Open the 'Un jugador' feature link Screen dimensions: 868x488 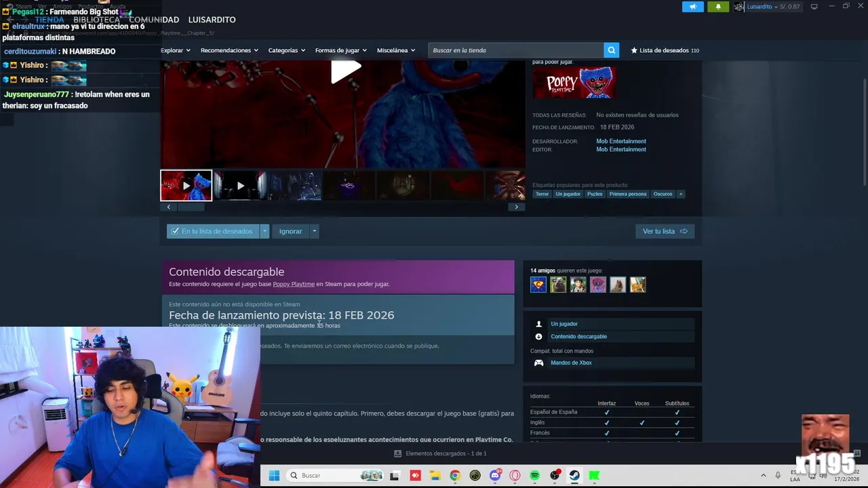[x=564, y=324]
